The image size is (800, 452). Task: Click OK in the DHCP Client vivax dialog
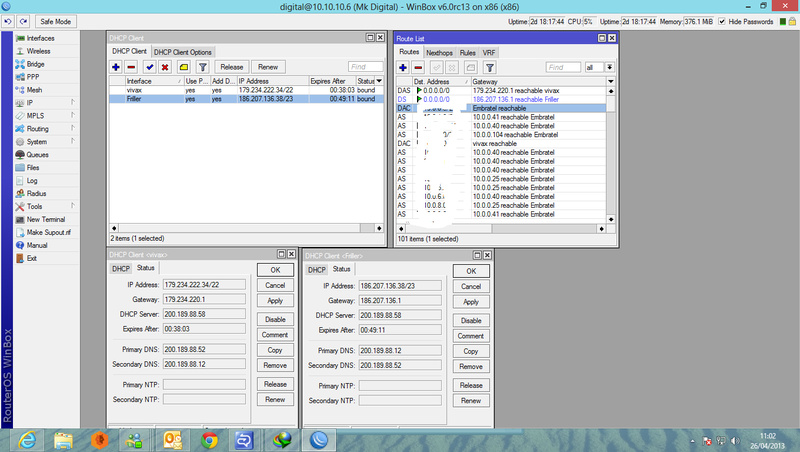pos(275,270)
